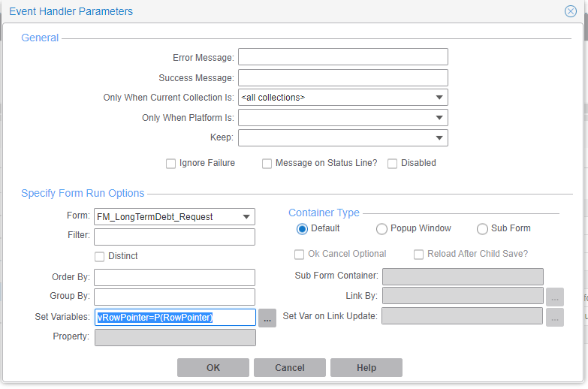Click the Filter text box
Viewport: 588px width, 389px height.
174,237
